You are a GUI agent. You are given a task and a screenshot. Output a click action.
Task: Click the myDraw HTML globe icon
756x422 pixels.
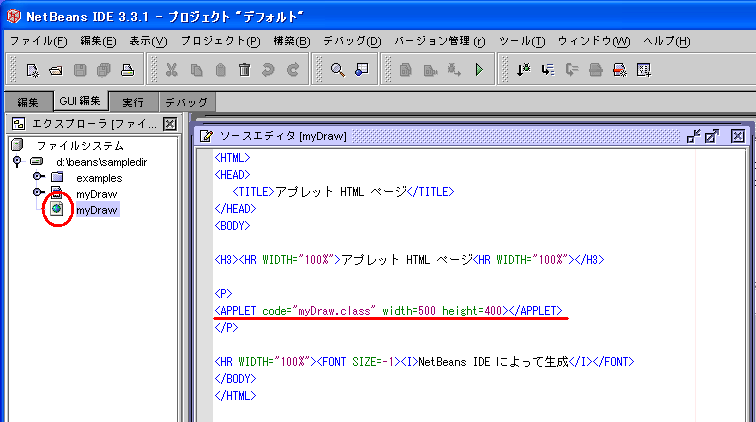click(57, 209)
